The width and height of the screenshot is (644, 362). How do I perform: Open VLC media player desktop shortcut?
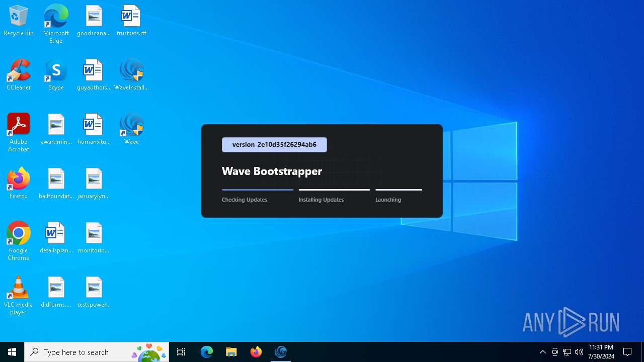click(19, 296)
